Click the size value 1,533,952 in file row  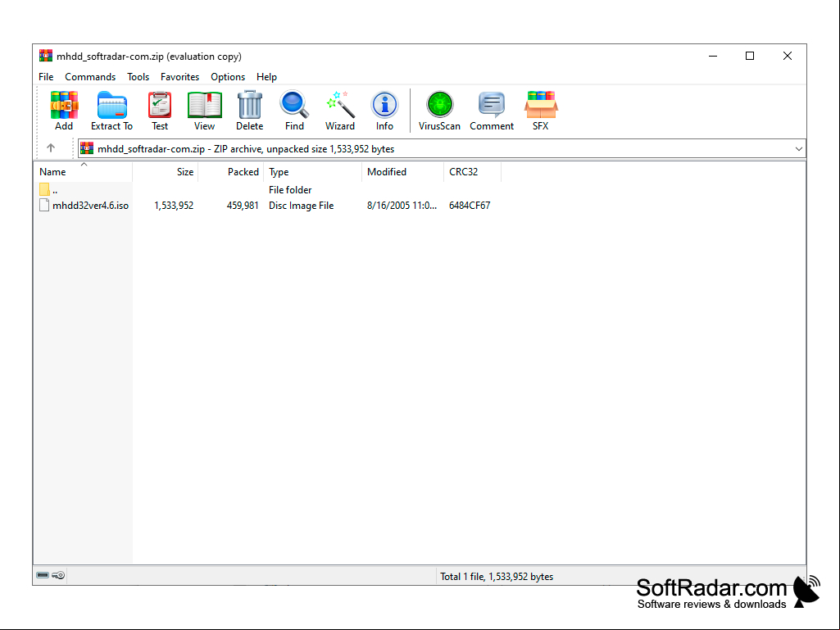pos(174,205)
